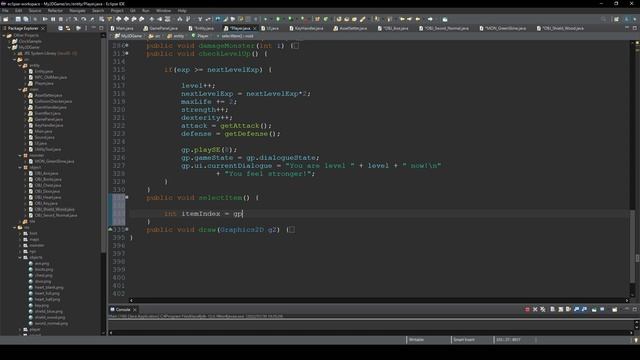Click Remove Launch (X) in Console toolbar

pyautogui.click(x=535, y=309)
